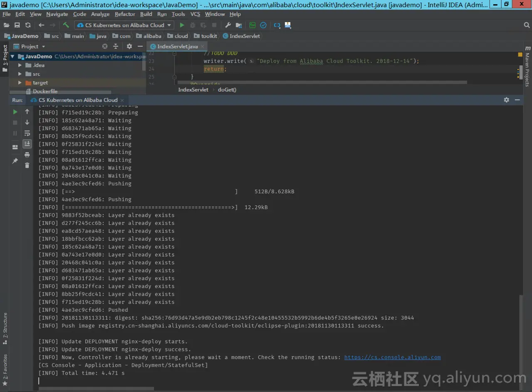Toggle scroll to end of console

click(x=27, y=144)
